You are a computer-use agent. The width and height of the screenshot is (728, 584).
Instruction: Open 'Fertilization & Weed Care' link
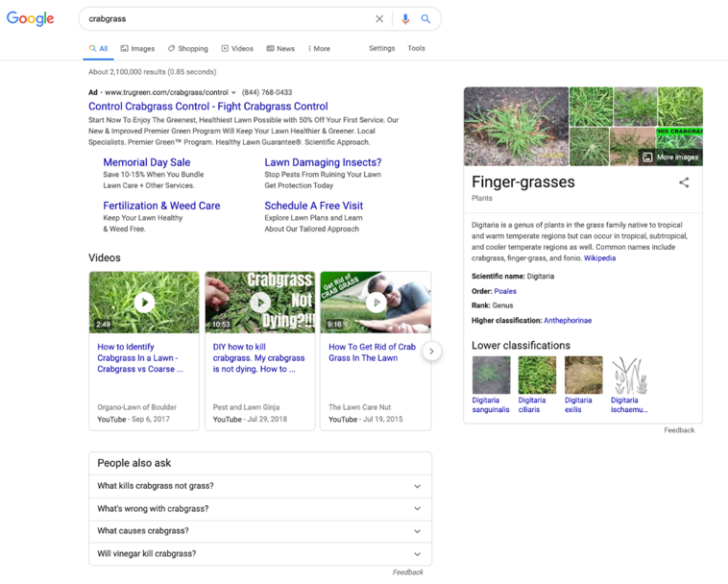(x=161, y=206)
